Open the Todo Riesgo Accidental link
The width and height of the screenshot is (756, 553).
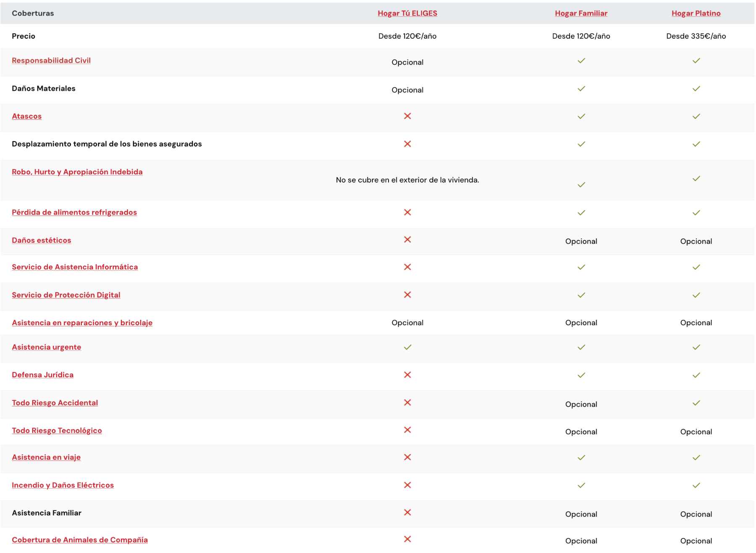pos(55,403)
